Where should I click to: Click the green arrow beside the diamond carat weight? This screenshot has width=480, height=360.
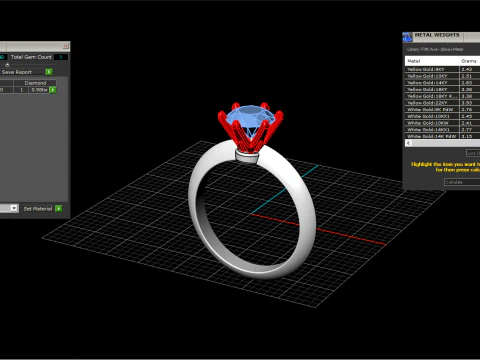[x=53, y=90]
